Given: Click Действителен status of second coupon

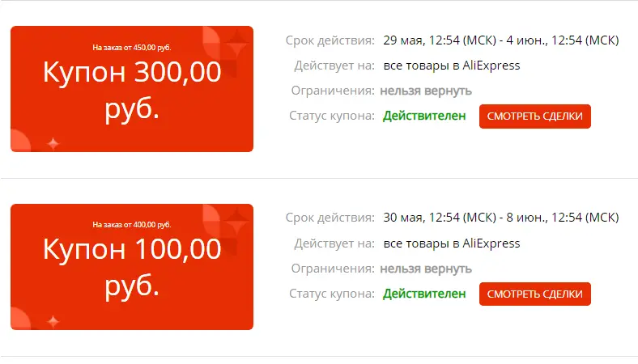Looking at the screenshot, I should [424, 294].
